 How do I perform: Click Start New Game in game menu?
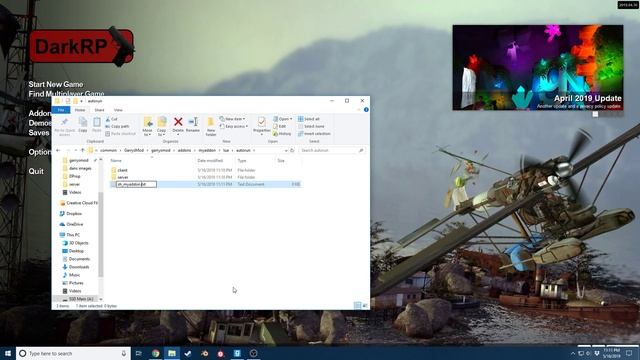[x=56, y=84]
